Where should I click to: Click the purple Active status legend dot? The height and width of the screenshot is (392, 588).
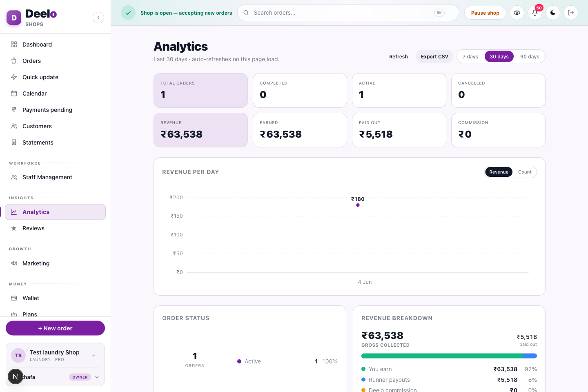point(239,361)
